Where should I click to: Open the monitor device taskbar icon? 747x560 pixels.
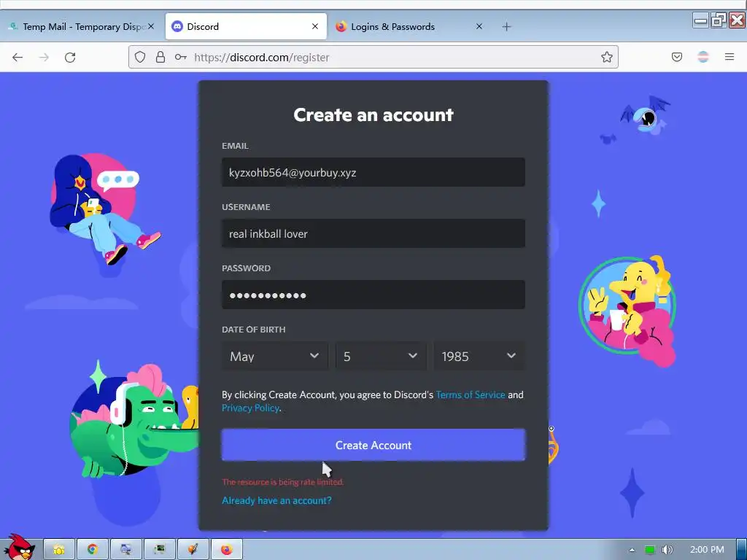(159, 550)
